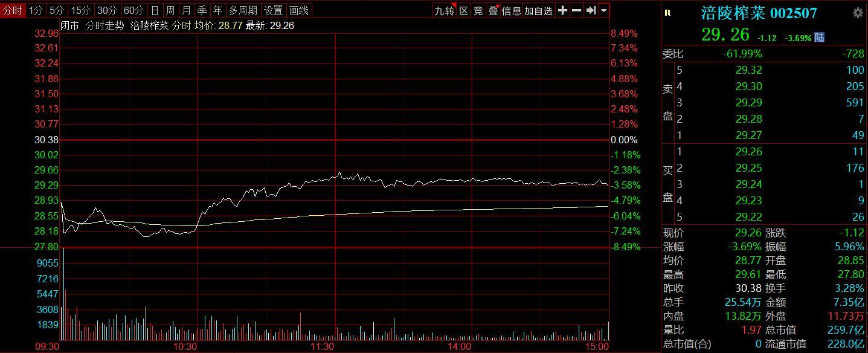Click the 外盘 value 11.73万

(846, 316)
